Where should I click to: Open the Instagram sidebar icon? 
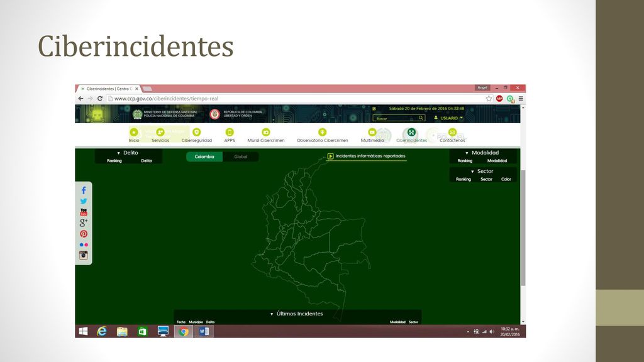(84, 255)
